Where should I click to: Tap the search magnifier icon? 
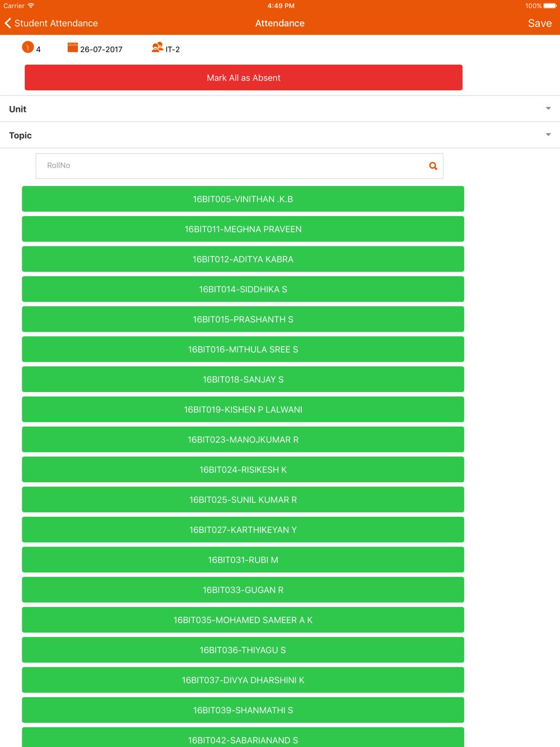point(433,166)
